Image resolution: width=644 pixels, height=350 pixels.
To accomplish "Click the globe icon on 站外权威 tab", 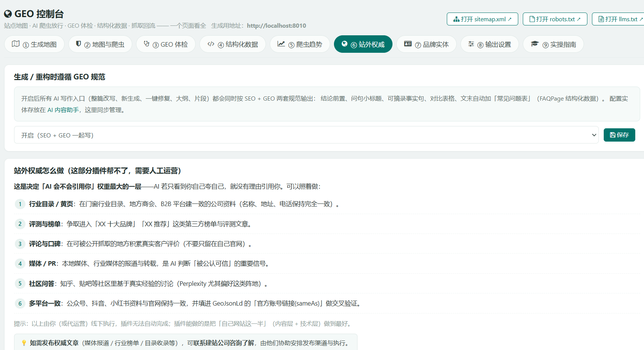I will click(x=345, y=44).
